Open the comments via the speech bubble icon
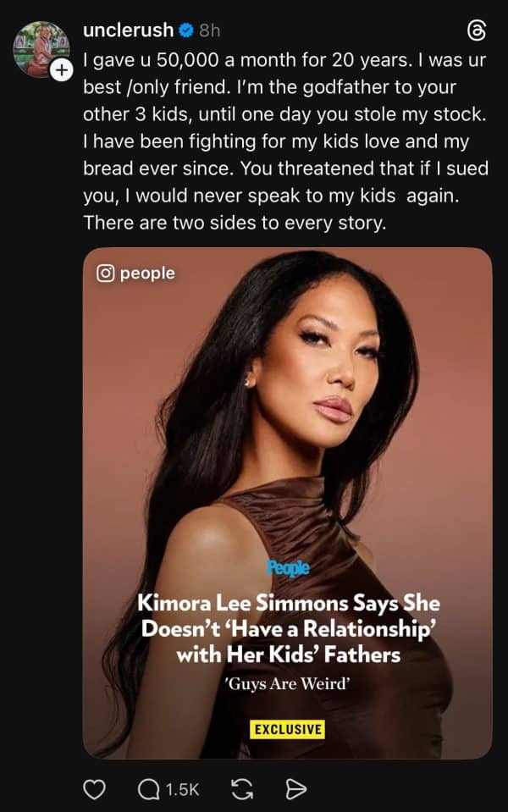Image resolution: width=508 pixels, height=812 pixels. pos(149,789)
